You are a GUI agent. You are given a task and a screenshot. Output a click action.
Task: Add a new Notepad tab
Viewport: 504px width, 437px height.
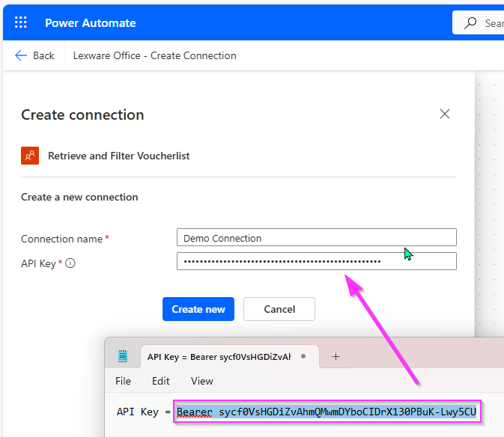(336, 356)
